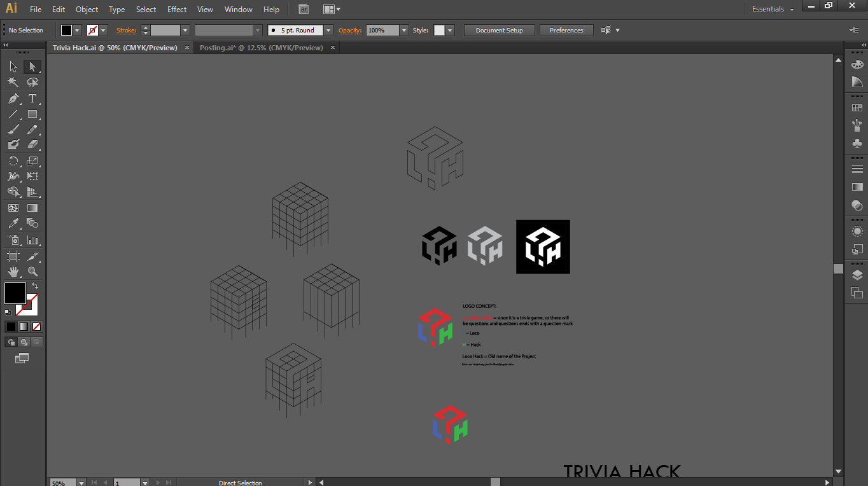Viewport: 868px width, 486px height.
Task: Select the Scale tool
Action: [x=32, y=161]
